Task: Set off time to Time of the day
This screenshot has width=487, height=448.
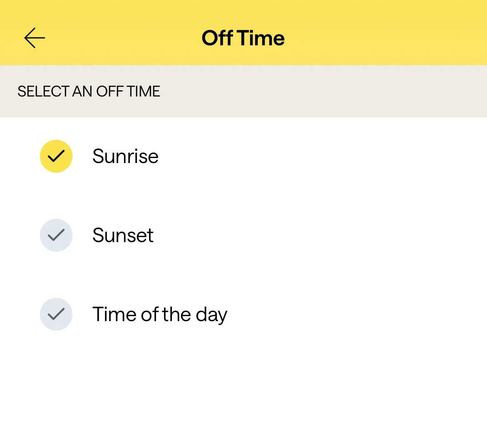Action: coord(160,314)
